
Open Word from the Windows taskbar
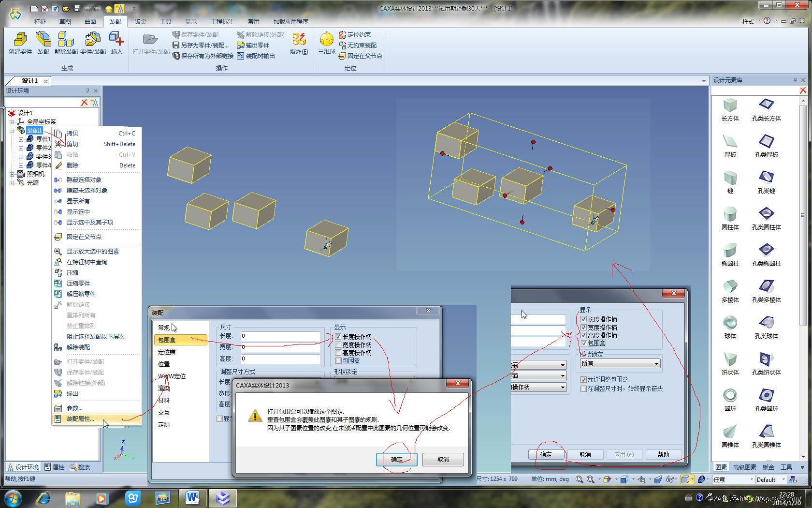[192, 497]
